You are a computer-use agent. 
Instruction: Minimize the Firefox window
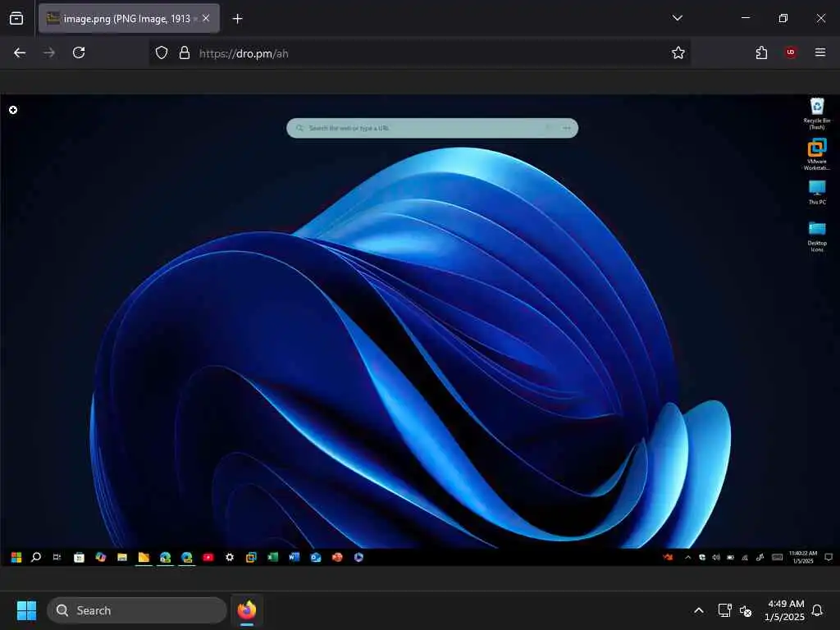[745, 18]
